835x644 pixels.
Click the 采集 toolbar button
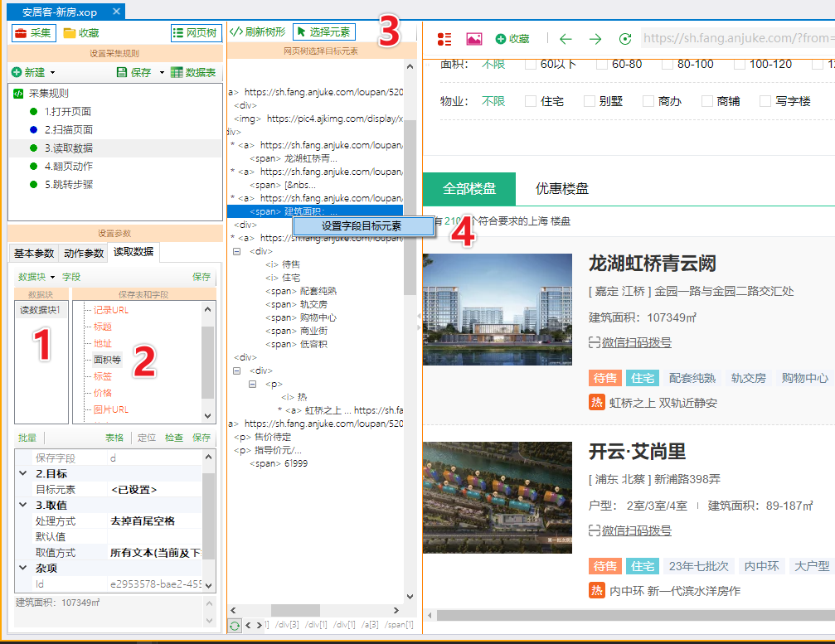point(33,33)
